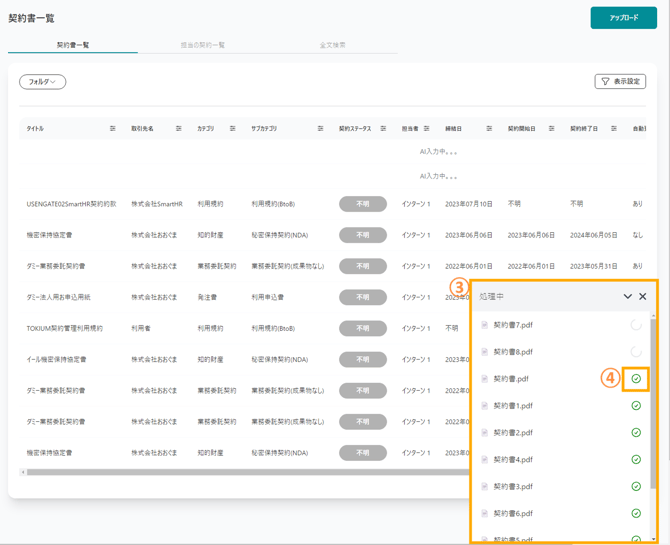Click the filter icon on 取引先名 column
Image resolution: width=670 pixels, height=545 pixels.
click(179, 129)
